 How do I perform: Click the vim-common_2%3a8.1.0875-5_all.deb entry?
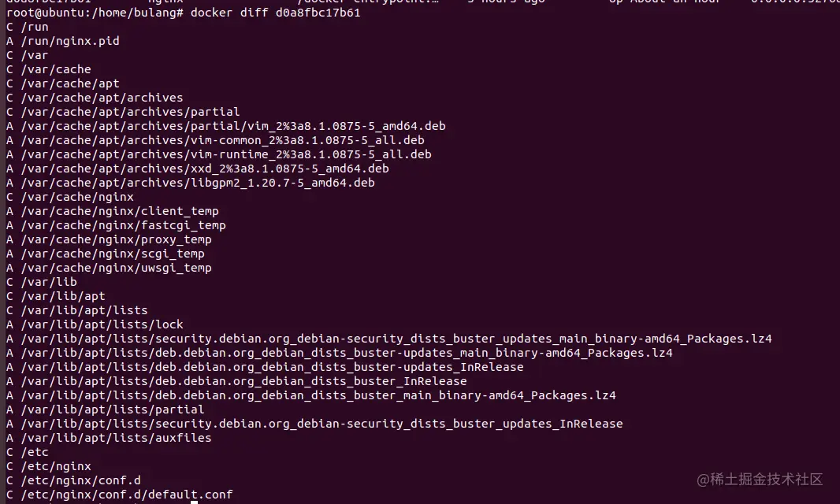point(215,140)
